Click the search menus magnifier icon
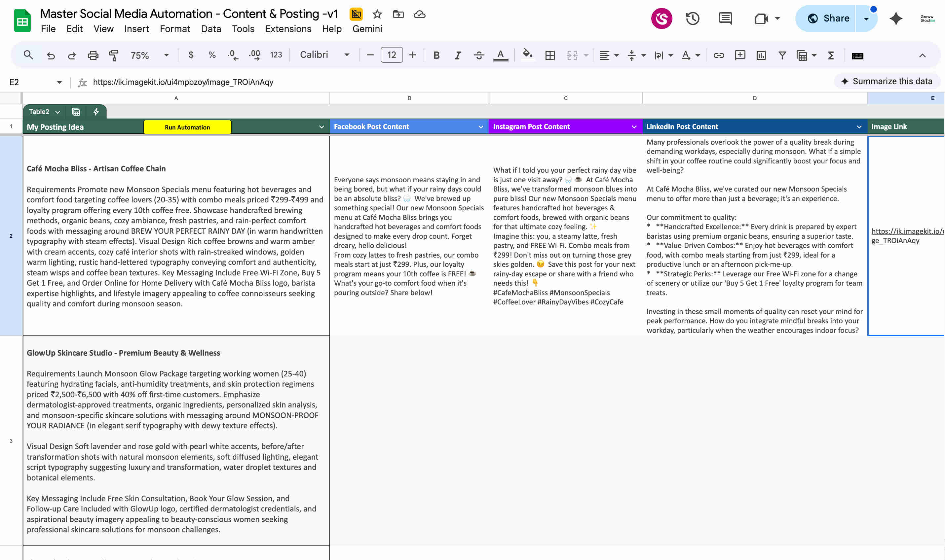 [x=28, y=55]
